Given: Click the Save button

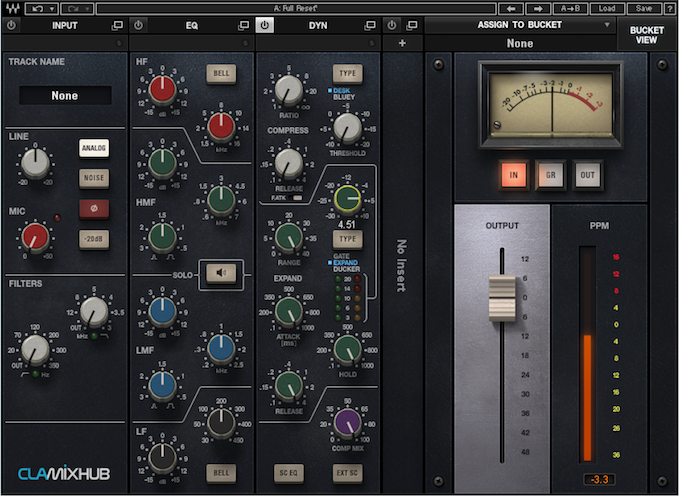Looking at the screenshot, I should click(644, 8).
